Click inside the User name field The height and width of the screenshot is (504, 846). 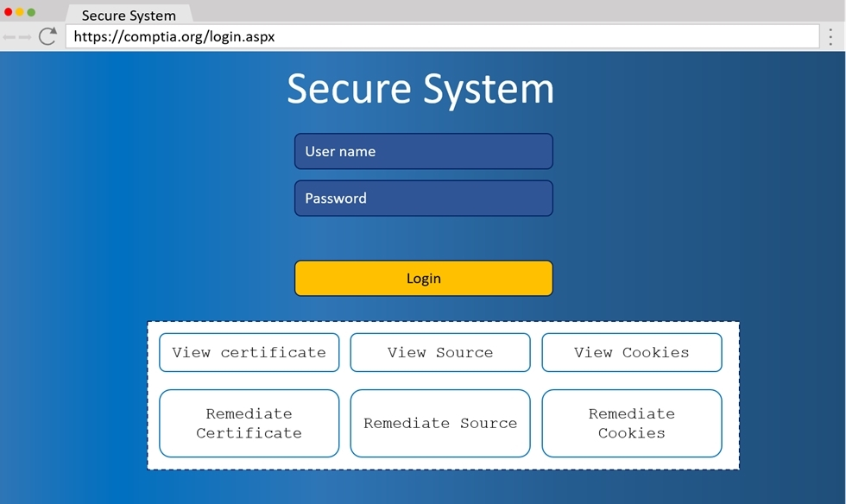click(x=423, y=151)
